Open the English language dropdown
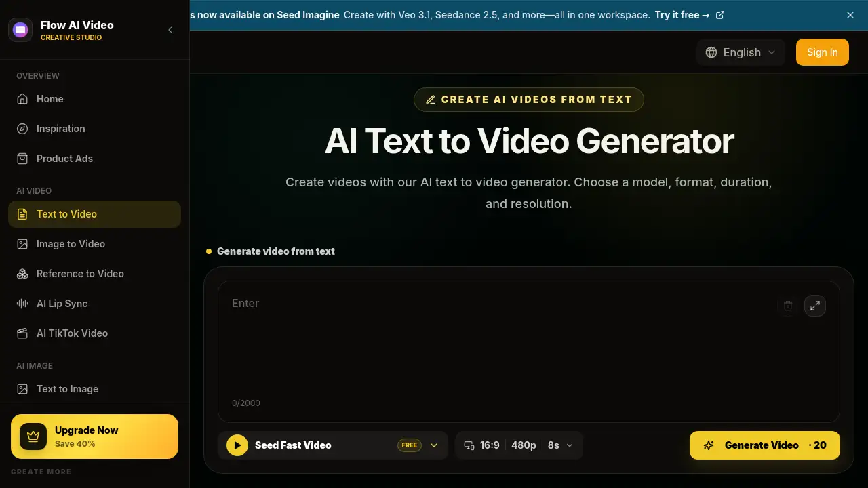The width and height of the screenshot is (868, 488). tap(741, 52)
